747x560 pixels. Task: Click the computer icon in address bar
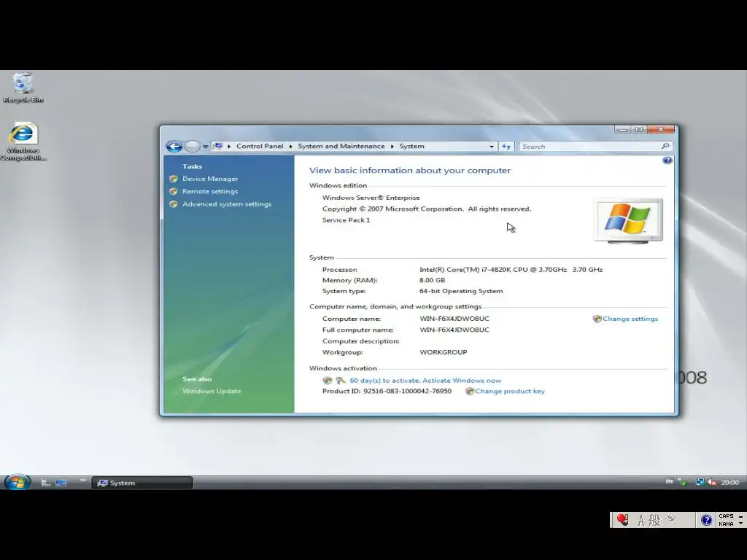217,146
